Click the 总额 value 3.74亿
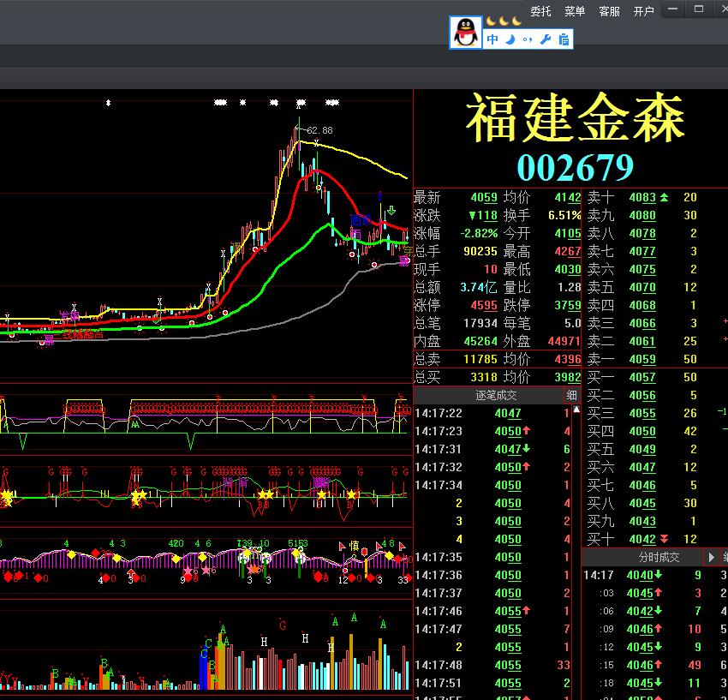 click(x=479, y=287)
